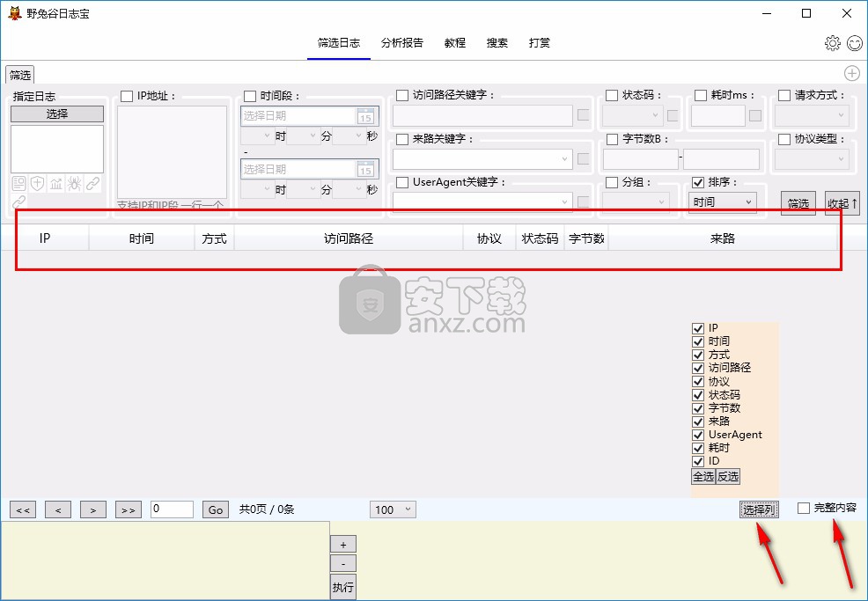The width and height of the screenshot is (868, 601).
Task: Open the 排序 sort-by 时间 dropdown
Action: point(723,202)
